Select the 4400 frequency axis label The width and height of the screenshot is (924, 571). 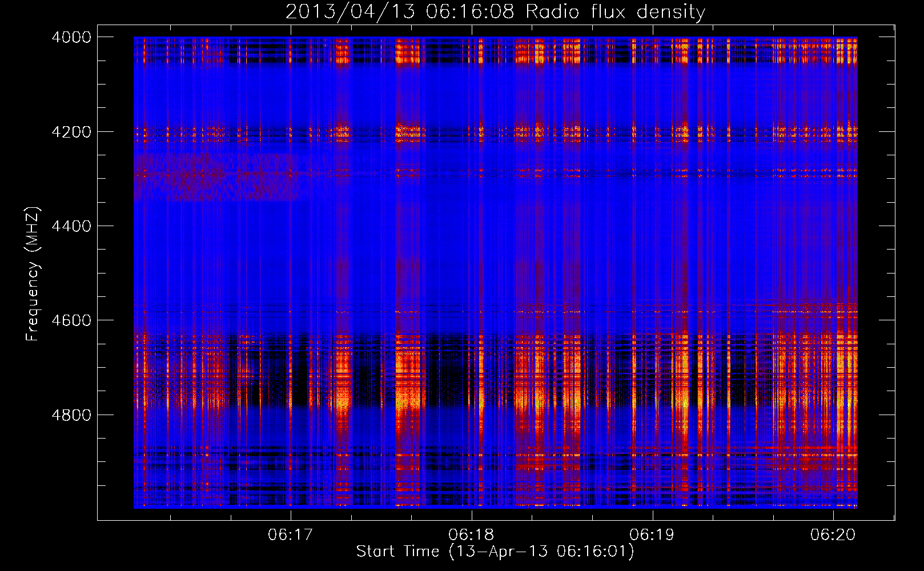(x=71, y=226)
